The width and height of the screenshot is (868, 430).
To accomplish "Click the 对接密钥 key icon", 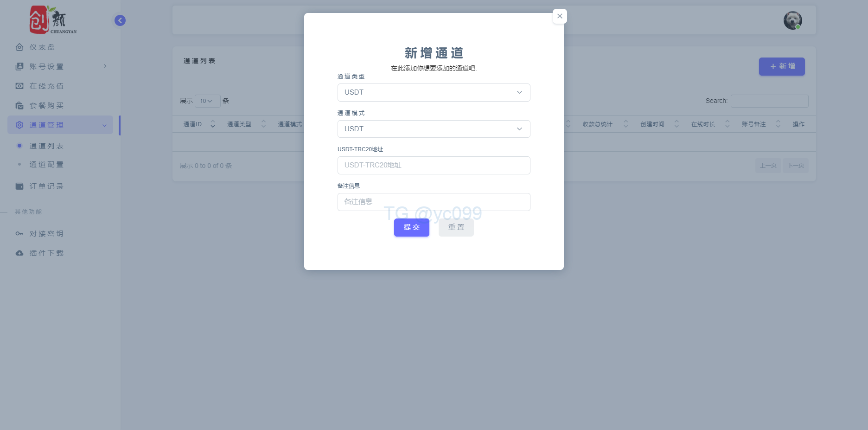I will [19, 233].
